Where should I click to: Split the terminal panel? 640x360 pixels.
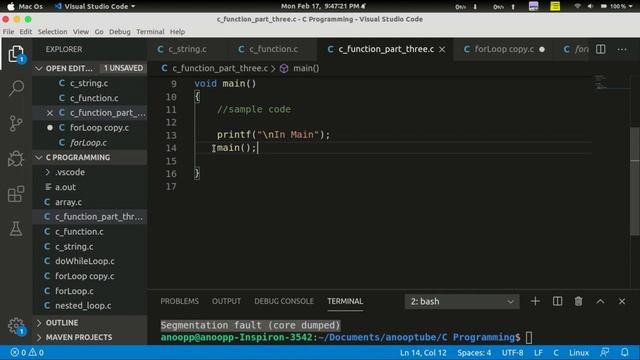click(x=557, y=301)
